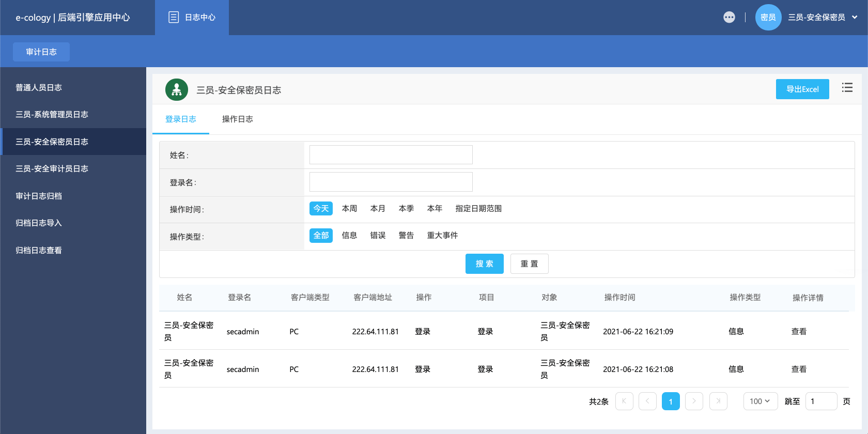
Task: Open the 100 per page dropdown
Action: pos(761,401)
